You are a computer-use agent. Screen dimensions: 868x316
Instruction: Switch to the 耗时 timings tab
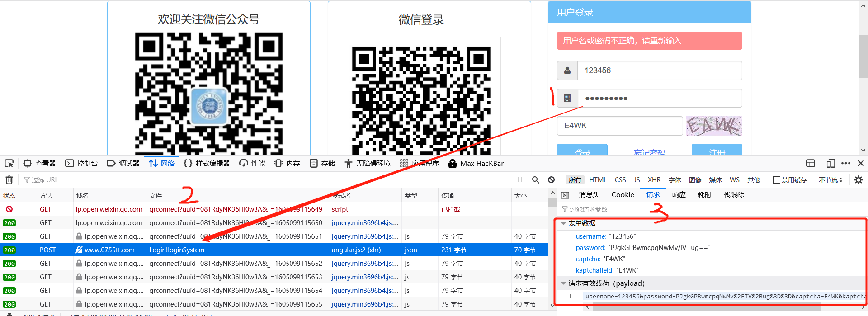pos(705,195)
